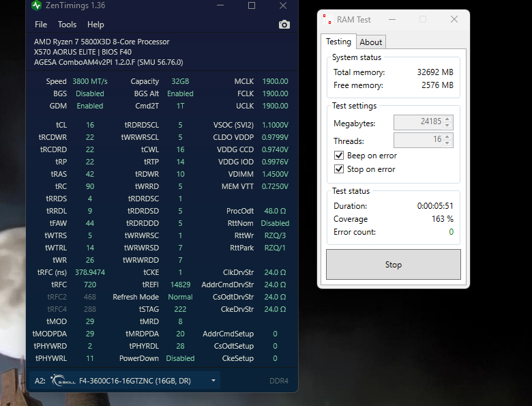
Task: Click the ZenTimings app logo icon
Action: tap(36, 5)
